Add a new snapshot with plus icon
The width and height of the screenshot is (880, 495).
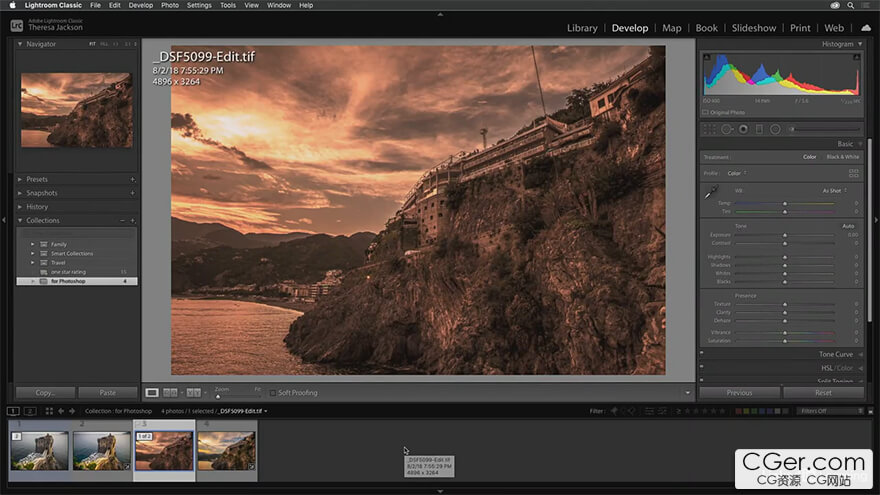[132, 192]
